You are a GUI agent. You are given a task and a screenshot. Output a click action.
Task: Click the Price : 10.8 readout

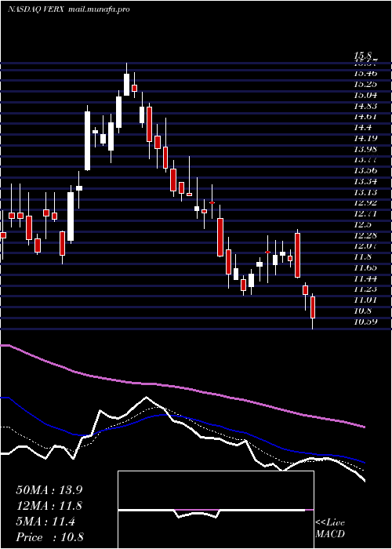pos(50,537)
